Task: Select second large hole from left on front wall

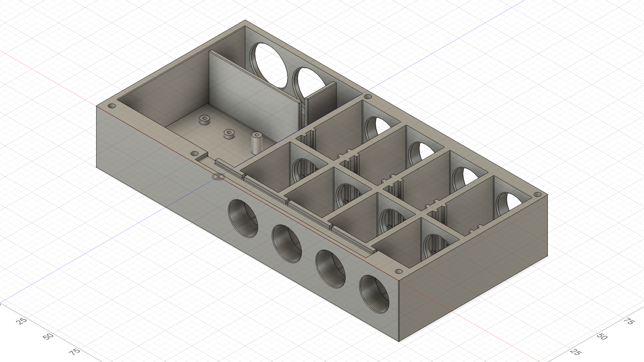Action: click(x=287, y=244)
